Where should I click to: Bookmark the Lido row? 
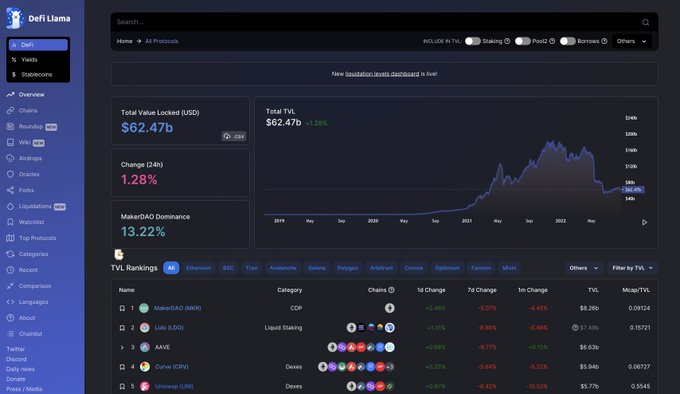[122, 328]
